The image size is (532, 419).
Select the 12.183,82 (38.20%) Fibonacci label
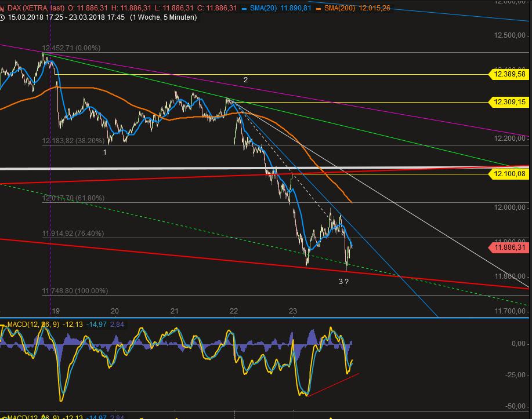click(x=72, y=140)
